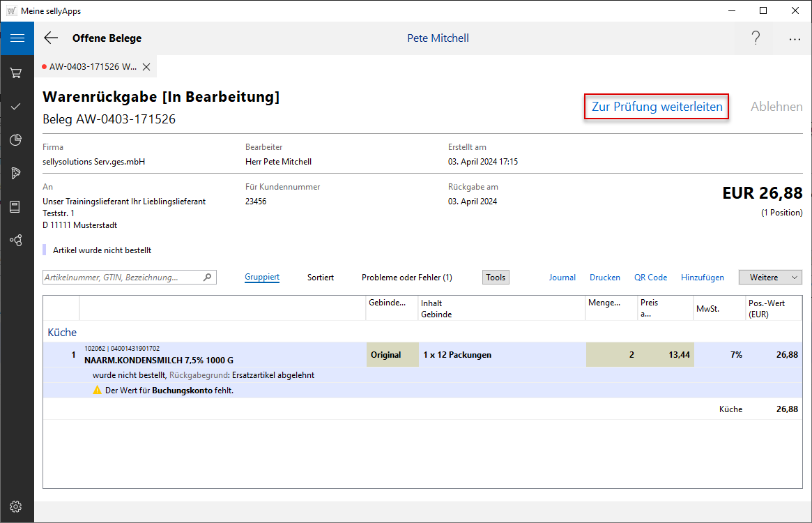
Task: Click the checkmark icon in sidebar
Action: click(16, 107)
